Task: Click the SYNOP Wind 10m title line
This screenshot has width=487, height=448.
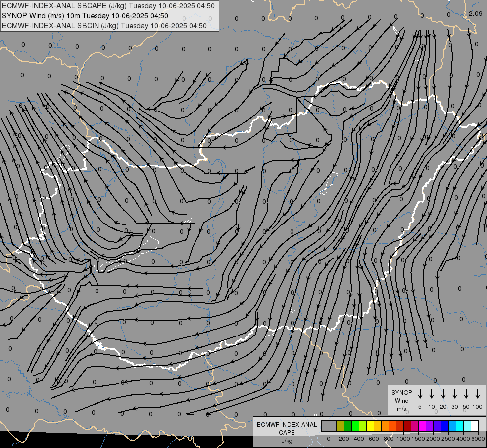Action: [x=85, y=16]
